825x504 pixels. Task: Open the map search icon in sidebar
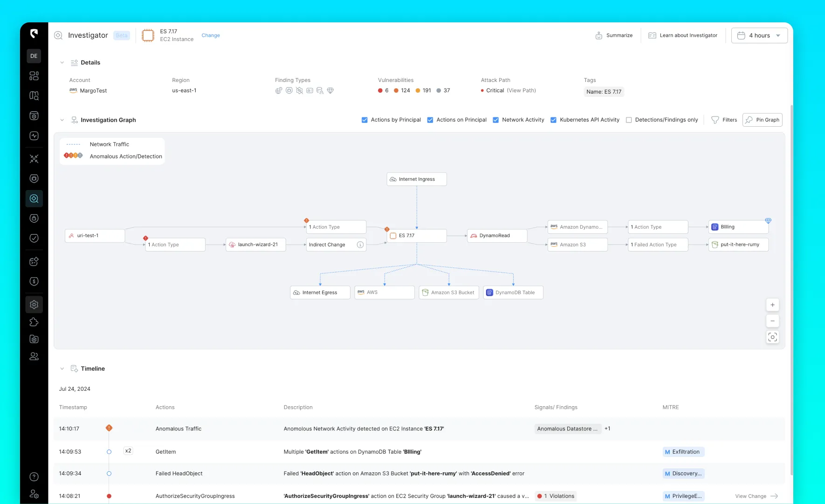coord(34,95)
